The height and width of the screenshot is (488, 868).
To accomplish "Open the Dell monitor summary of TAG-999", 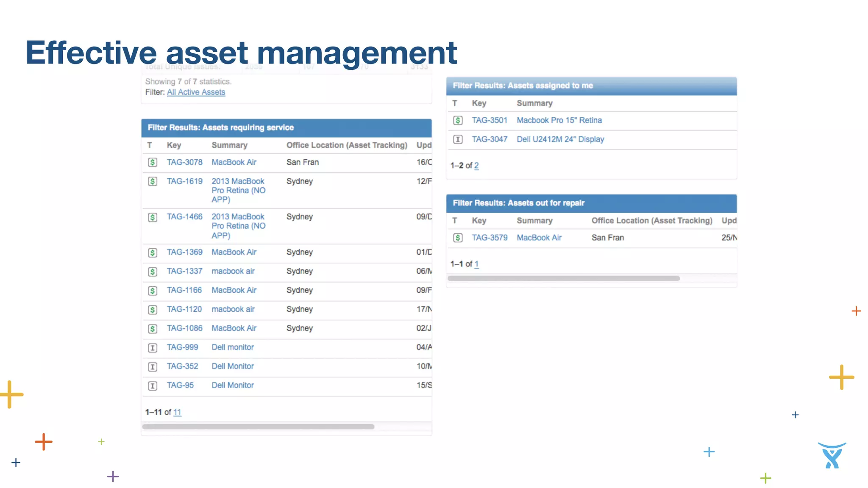I will [x=233, y=347].
